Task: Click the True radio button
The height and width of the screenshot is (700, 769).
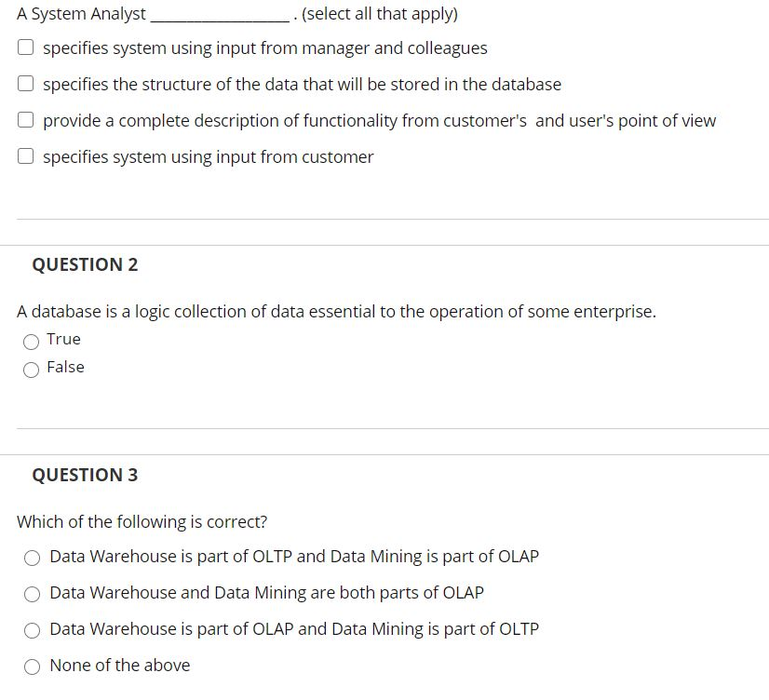Action: 31,340
